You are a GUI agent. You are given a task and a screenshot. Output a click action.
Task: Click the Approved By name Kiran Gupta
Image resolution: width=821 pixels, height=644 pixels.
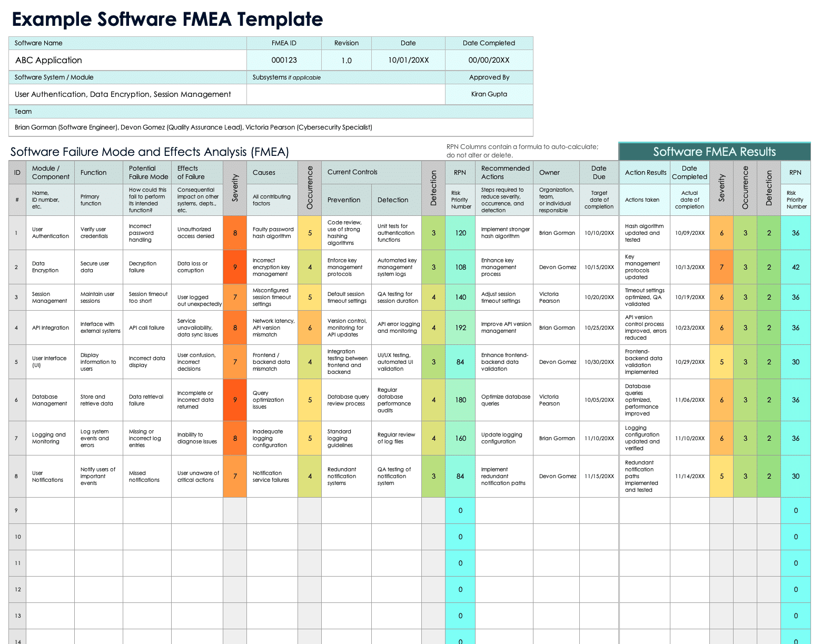pos(489,94)
